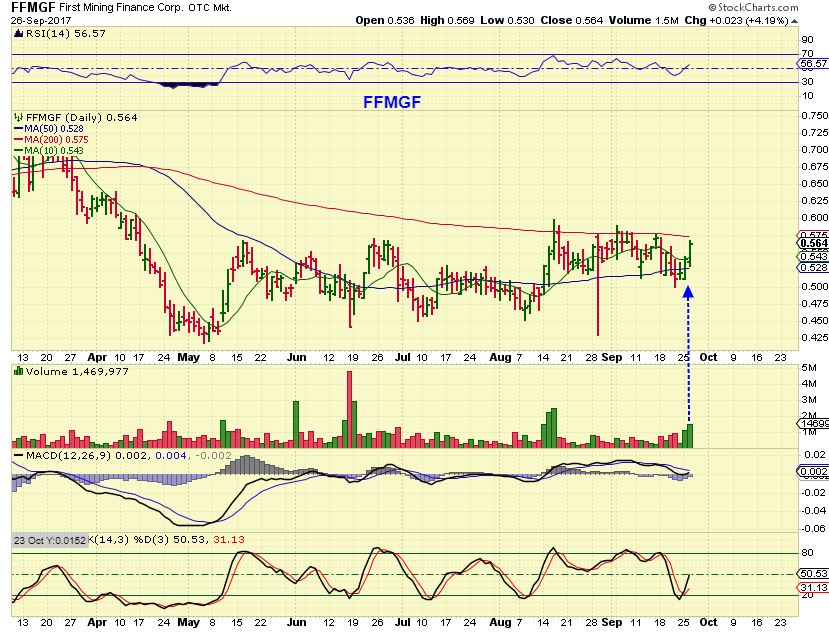The height and width of the screenshot is (632, 829).
Task: Click the Volume 1,469,977 legend text
Action: click(x=77, y=371)
